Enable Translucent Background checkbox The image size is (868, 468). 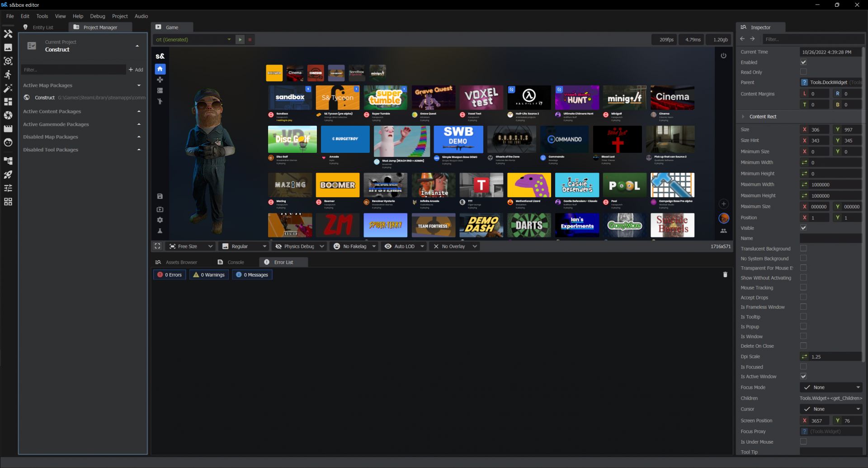click(803, 249)
